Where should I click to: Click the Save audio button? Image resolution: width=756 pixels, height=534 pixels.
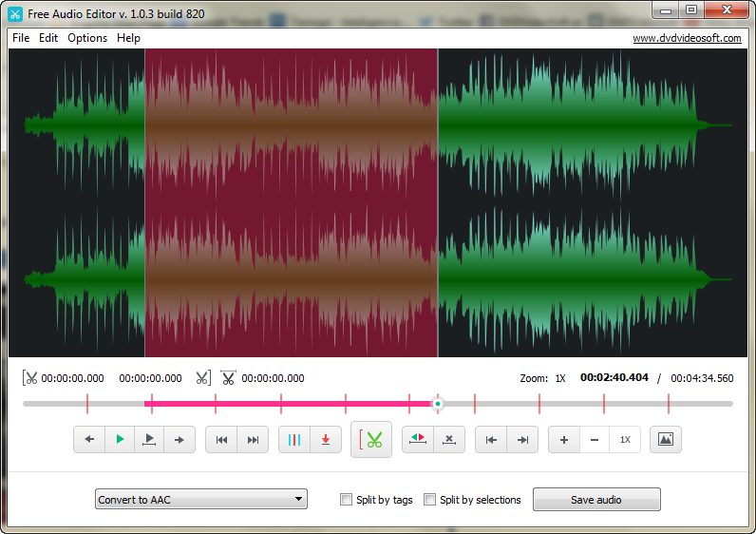[595, 500]
